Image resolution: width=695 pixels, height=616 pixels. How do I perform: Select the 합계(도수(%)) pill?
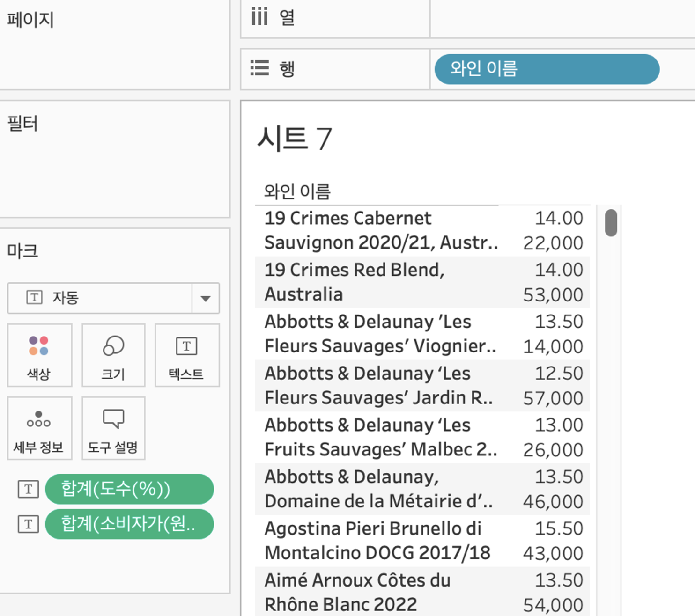tap(129, 489)
